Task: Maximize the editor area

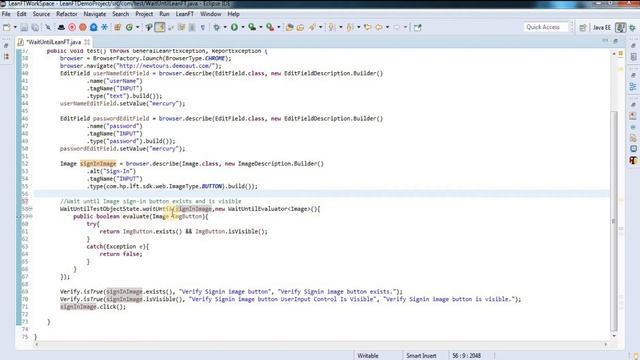Action: (x=616, y=41)
